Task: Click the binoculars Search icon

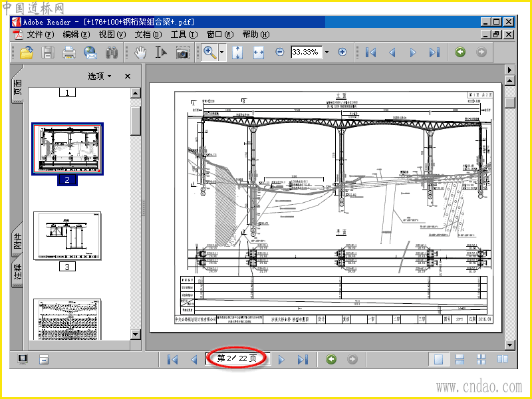Action: [111, 53]
